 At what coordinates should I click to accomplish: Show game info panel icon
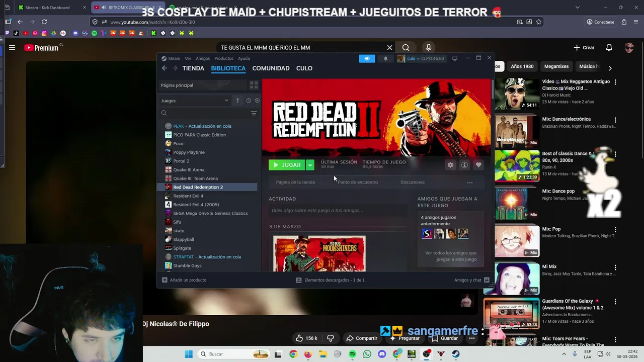(x=464, y=165)
